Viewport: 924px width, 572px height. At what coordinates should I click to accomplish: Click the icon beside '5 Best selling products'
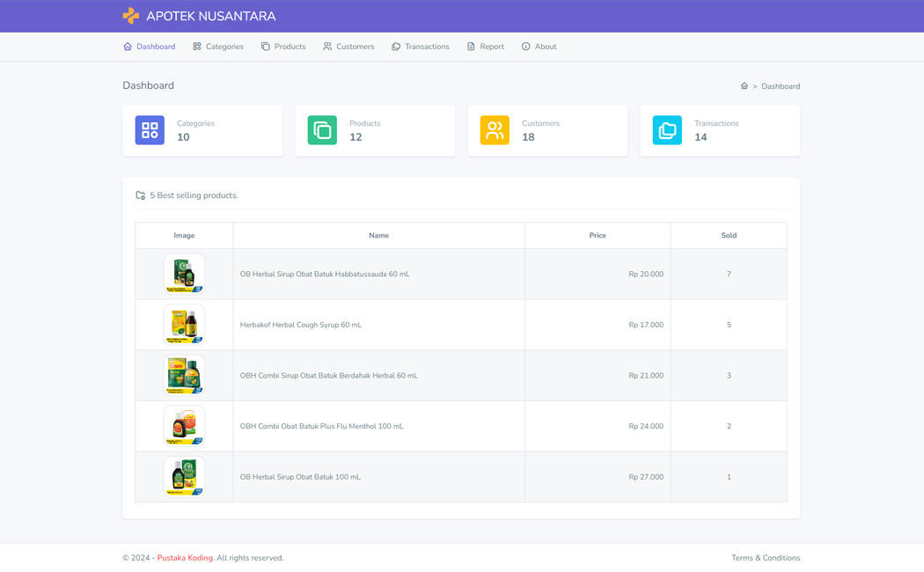coord(141,194)
